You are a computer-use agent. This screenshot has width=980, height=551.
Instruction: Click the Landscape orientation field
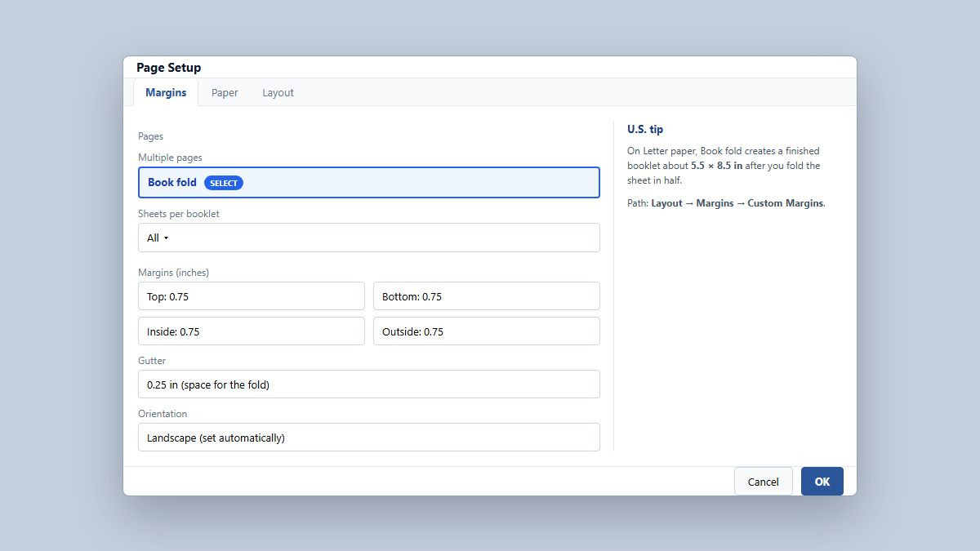pyautogui.click(x=369, y=438)
